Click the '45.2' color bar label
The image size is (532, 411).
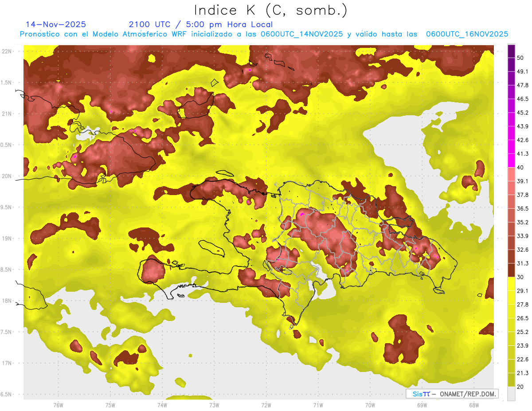[523, 113]
